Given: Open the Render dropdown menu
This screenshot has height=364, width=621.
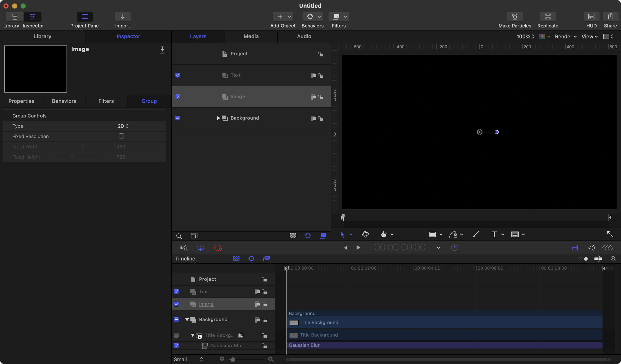Looking at the screenshot, I should [x=566, y=36].
